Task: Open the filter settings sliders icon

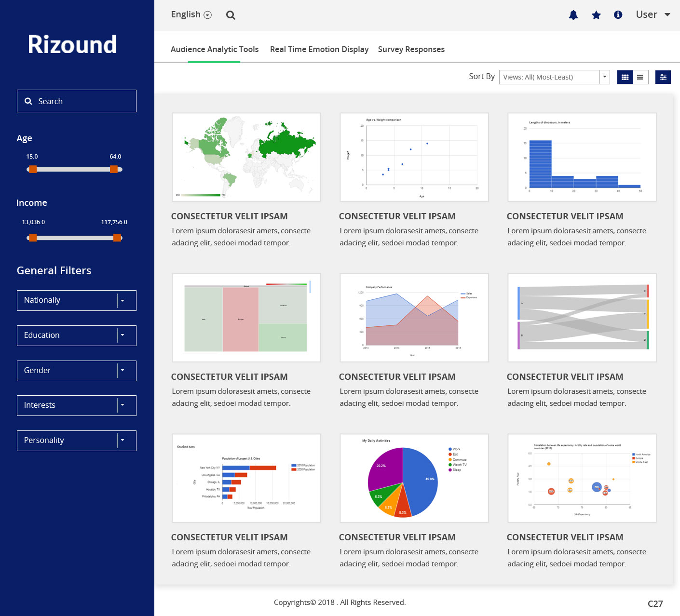Action: [x=663, y=77]
